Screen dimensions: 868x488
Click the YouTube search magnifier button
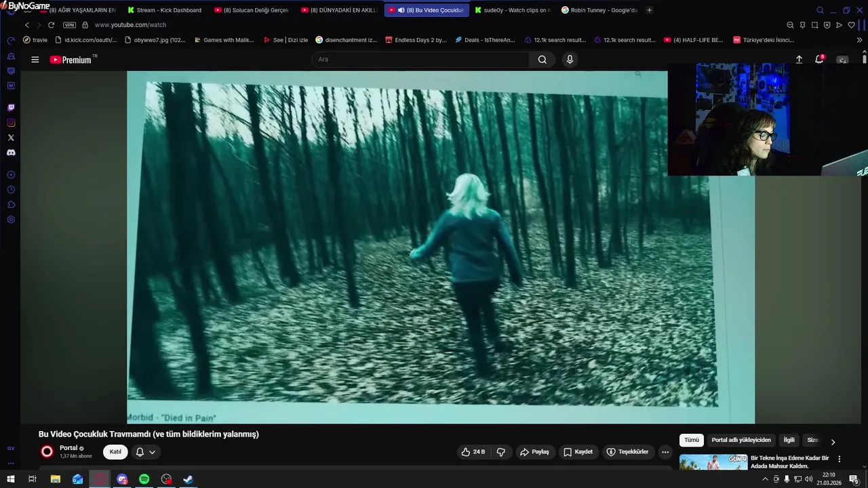(542, 60)
